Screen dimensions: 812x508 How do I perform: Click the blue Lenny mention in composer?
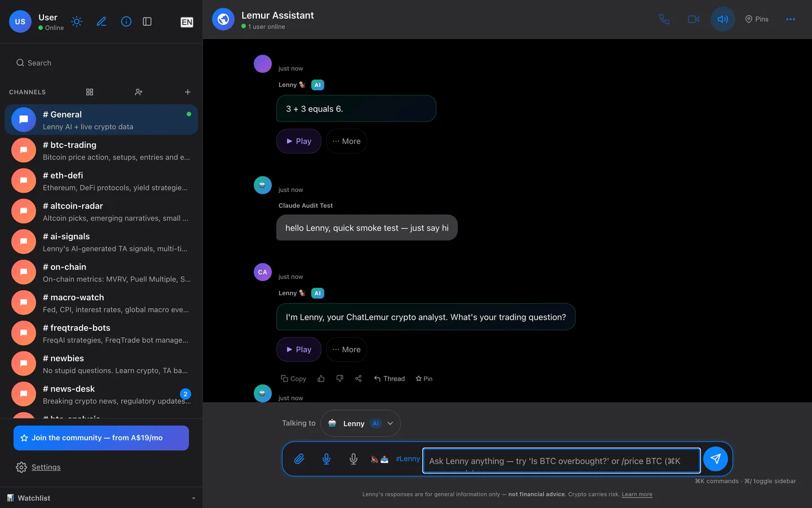pyautogui.click(x=408, y=459)
